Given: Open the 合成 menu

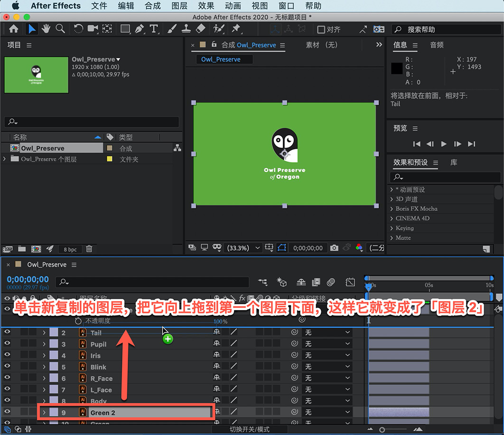Looking at the screenshot, I should pos(153,6).
